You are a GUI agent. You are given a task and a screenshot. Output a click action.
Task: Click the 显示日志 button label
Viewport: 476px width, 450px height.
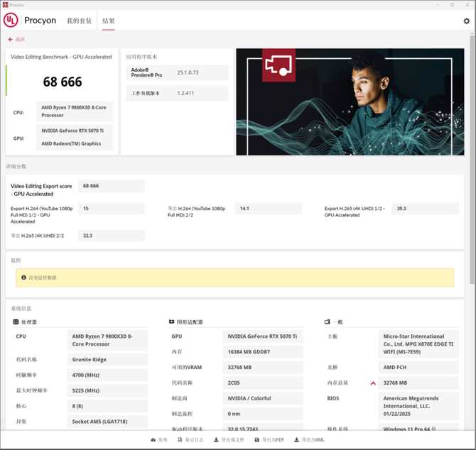click(195, 440)
